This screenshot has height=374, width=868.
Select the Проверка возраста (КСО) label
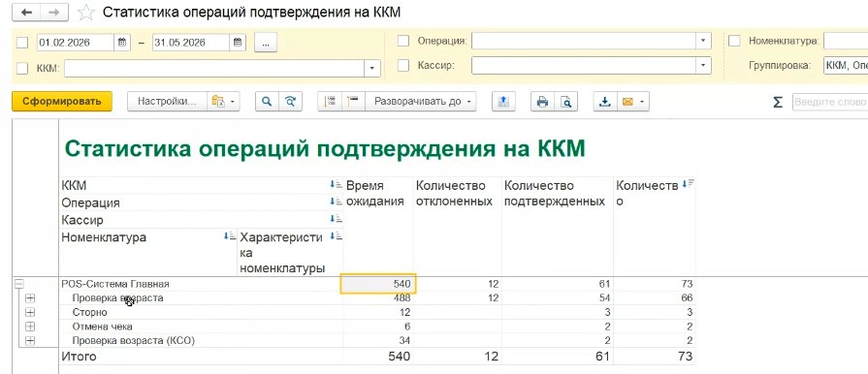click(x=134, y=340)
